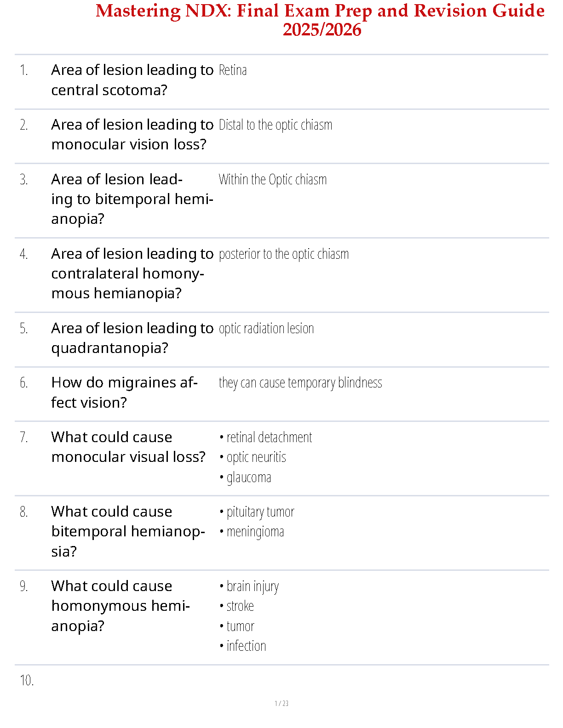Click the answer "Retina"
The image size is (563, 728).
233,70
